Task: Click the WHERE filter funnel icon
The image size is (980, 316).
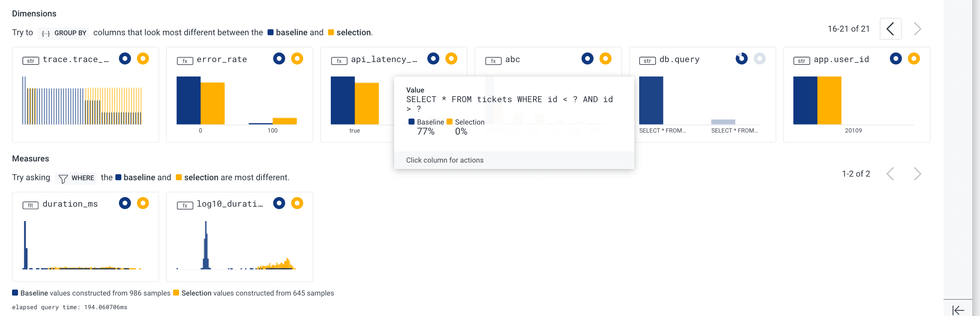Action: (63, 179)
